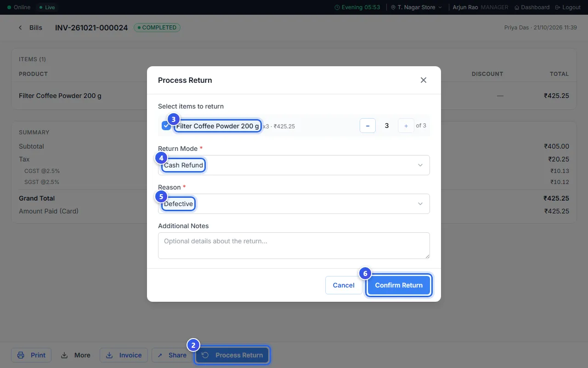Click the Process Return button in footer

tap(232, 355)
